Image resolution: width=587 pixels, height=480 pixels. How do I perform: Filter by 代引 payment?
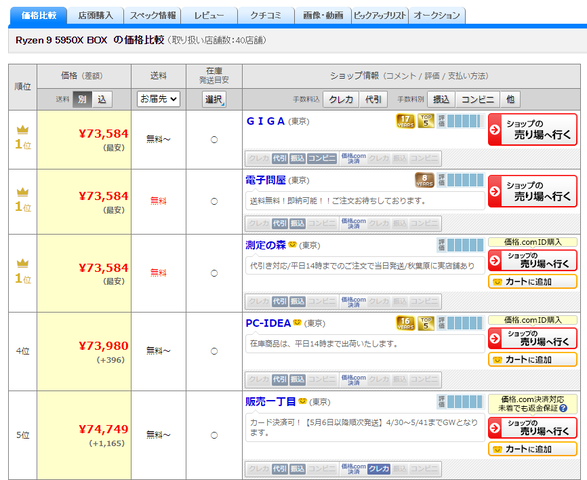373,99
